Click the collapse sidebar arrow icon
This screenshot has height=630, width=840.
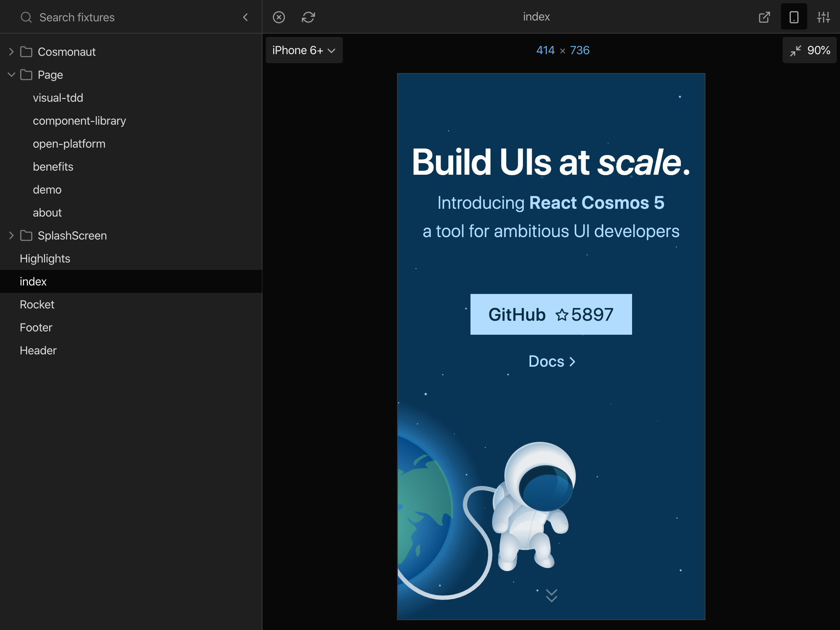(x=245, y=16)
